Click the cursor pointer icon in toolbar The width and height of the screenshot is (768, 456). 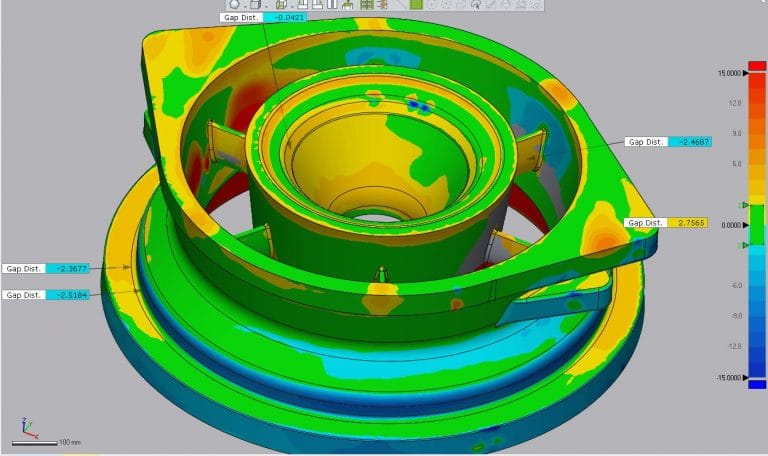[476, 4]
